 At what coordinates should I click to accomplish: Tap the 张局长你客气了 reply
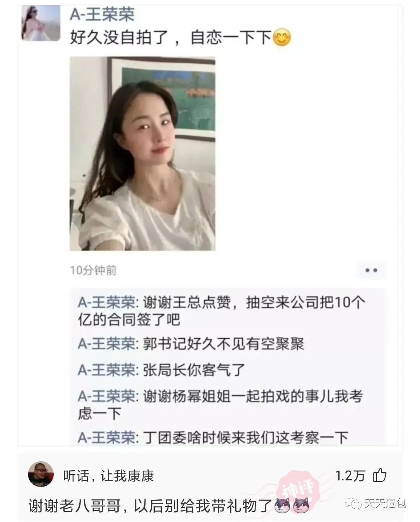click(x=161, y=370)
